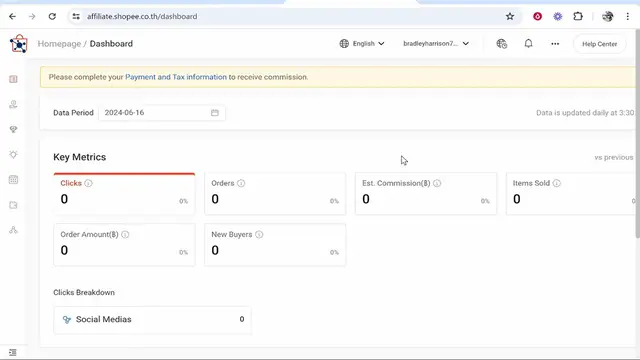Open the header three-dot more menu
Screen dimensions: 640x360
coord(555,44)
